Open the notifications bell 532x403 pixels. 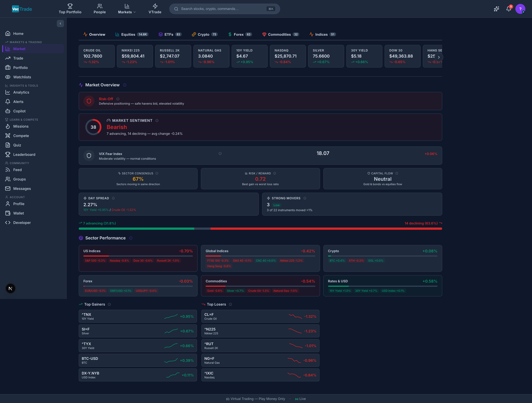tap(508, 9)
